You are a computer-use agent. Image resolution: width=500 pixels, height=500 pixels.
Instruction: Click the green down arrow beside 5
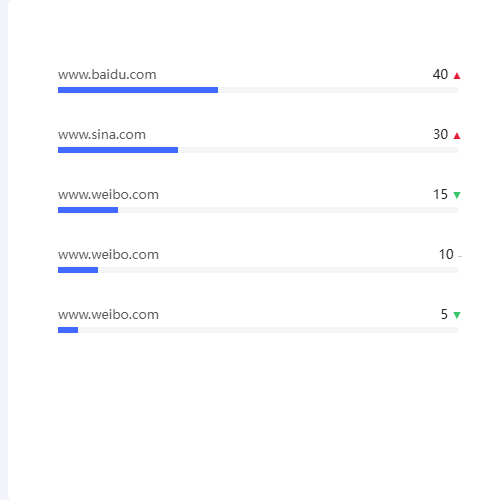[457, 315]
